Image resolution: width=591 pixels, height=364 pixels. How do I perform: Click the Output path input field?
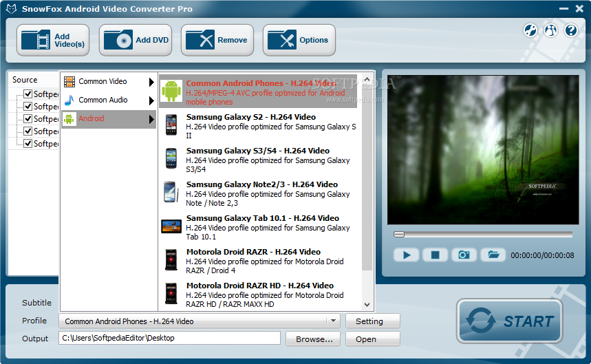pyautogui.click(x=170, y=338)
